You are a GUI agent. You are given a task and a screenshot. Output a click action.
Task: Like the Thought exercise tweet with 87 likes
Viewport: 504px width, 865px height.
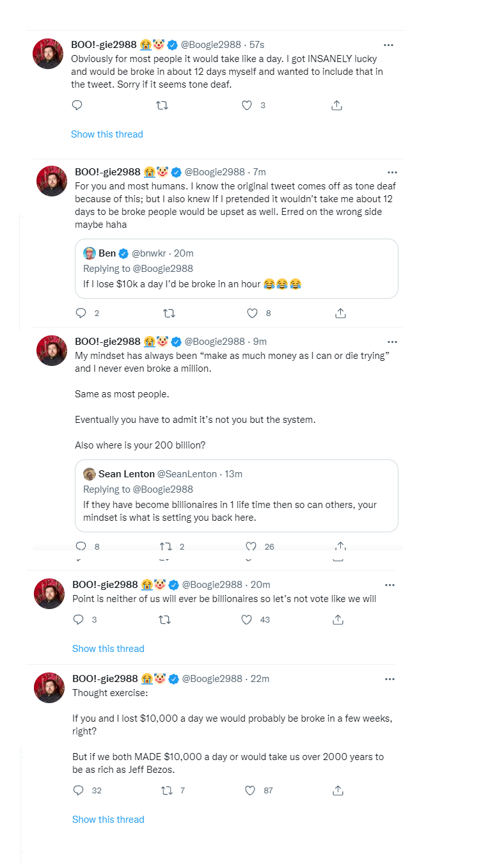(250, 790)
